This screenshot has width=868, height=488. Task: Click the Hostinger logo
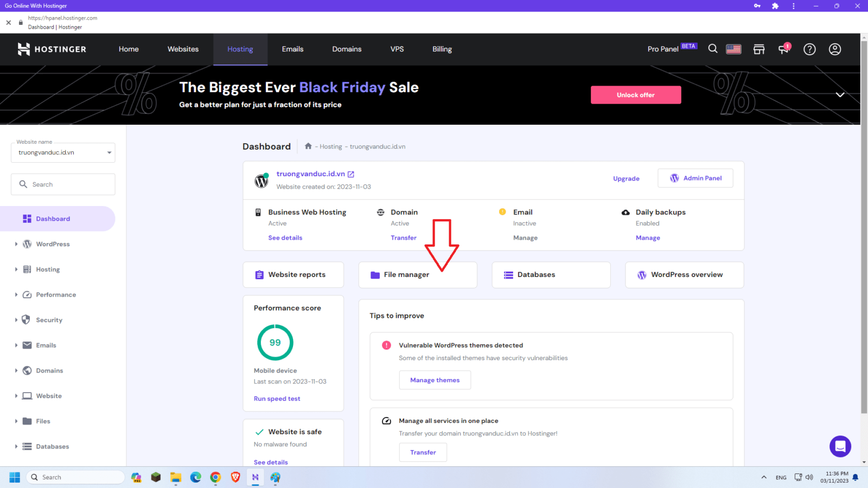pos(52,49)
